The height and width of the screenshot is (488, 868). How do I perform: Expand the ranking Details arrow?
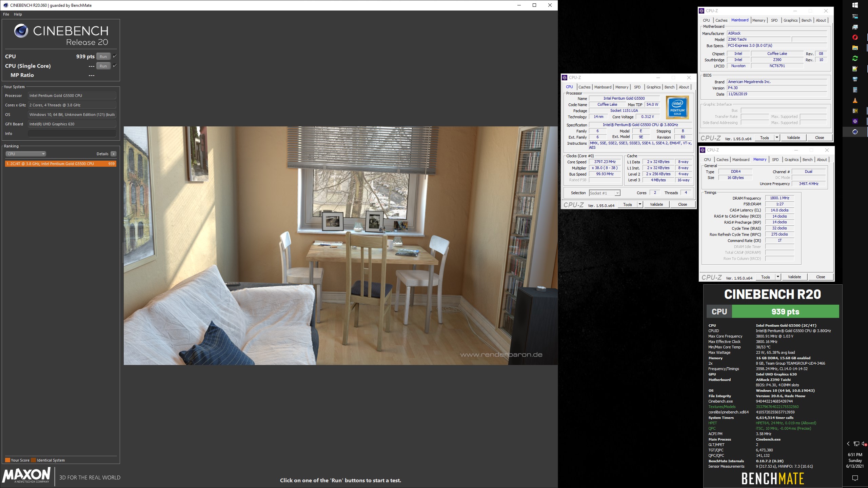coord(114,154)
